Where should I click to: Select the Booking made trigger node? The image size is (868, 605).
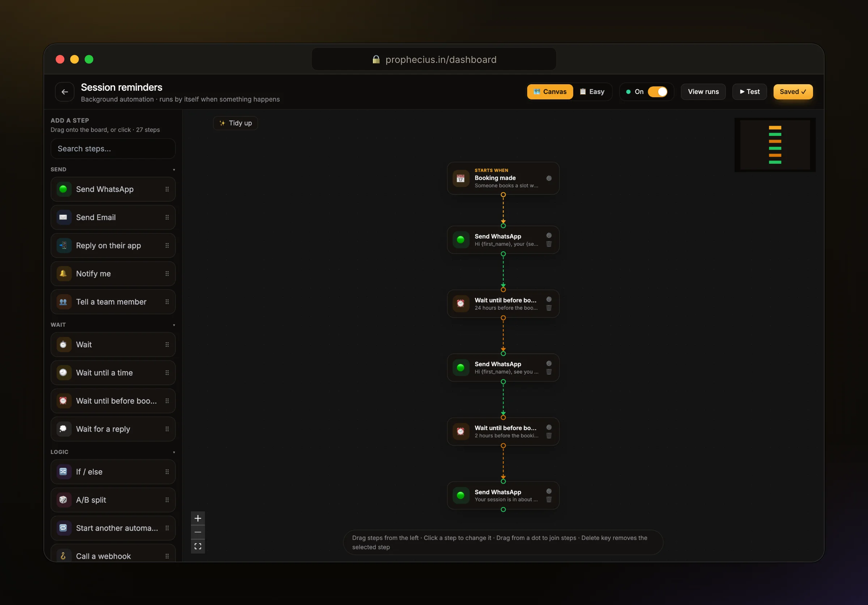(x=503, y=179)
